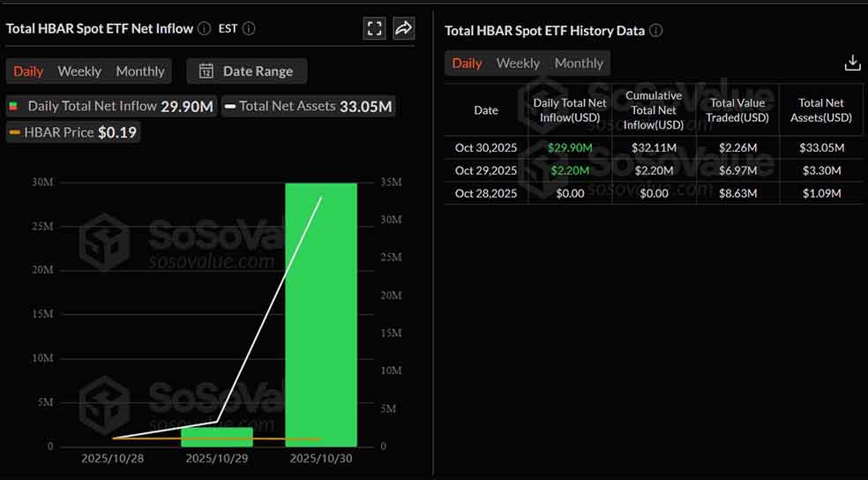Click Total Value Traded(USD) column header
The image size is (868, 480).
(x=737, y=110)
